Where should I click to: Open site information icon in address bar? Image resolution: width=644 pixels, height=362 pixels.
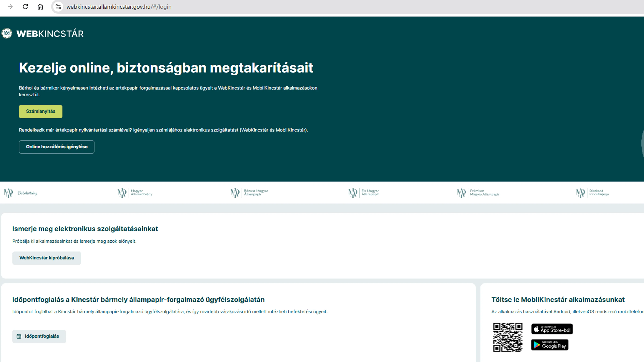(x=58, y=7)
